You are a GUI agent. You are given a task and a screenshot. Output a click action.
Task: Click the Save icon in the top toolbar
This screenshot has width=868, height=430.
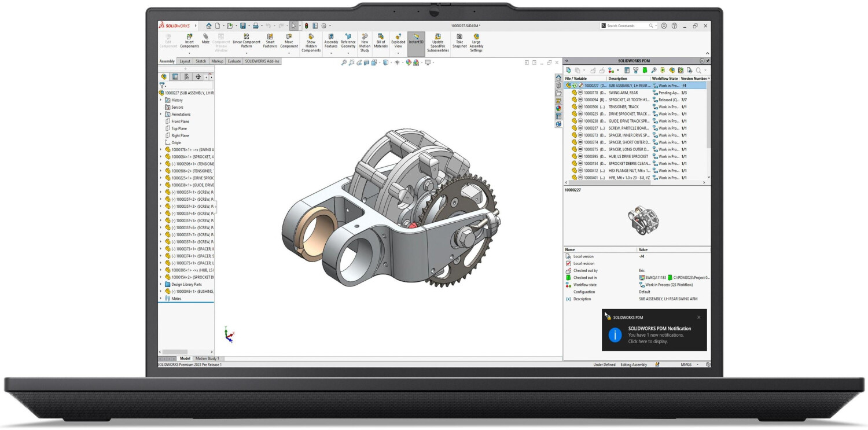click(243, 25)
